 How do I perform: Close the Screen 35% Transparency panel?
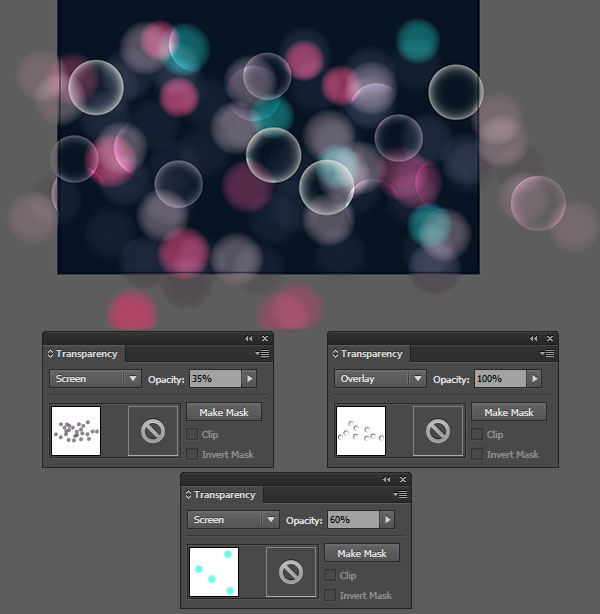265,338
